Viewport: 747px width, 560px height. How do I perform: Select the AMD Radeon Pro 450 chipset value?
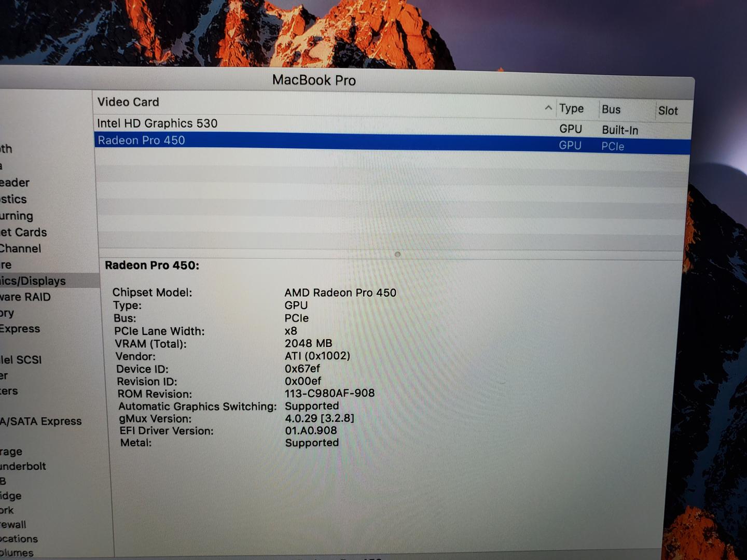pyautogui.click(x=340, y=292)
